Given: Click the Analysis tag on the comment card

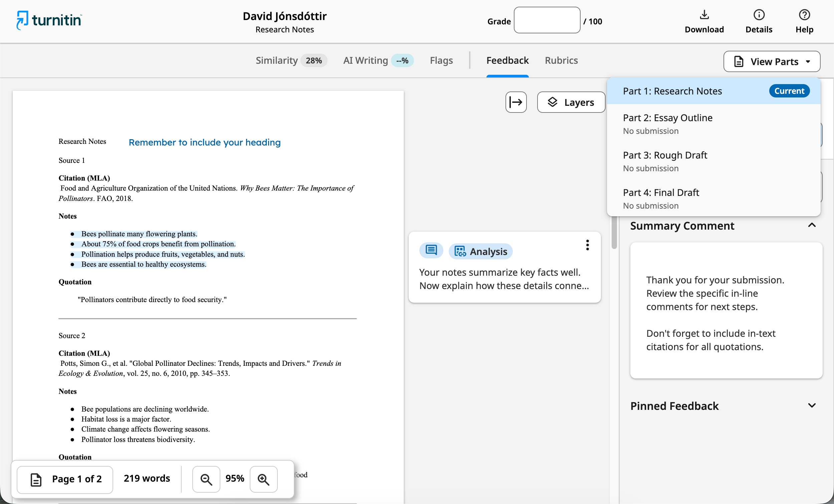Looking at the screenshot, I should pos(480,251).
